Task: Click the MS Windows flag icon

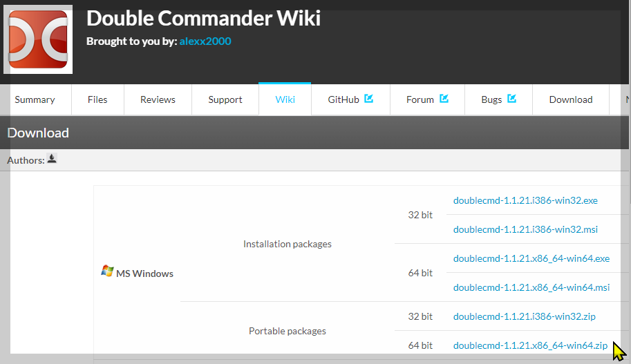Action: (107, 271)
